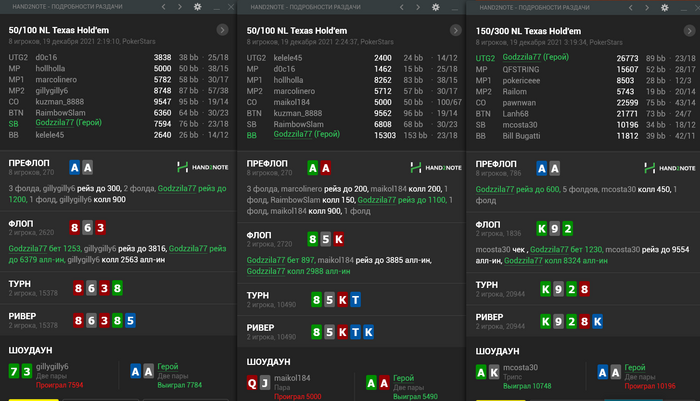This screenshot has width=700, height=401.
Task: Click Godzzila77 бет 897 in middle flop
Action: click(280, 260)
